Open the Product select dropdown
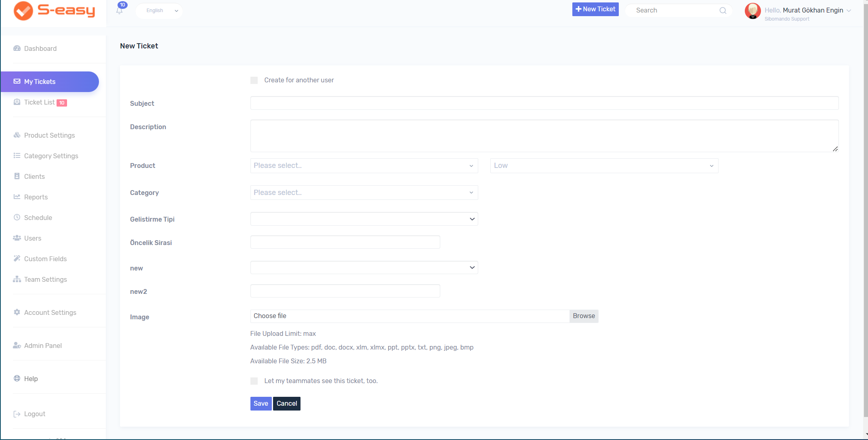 [364, 166]
